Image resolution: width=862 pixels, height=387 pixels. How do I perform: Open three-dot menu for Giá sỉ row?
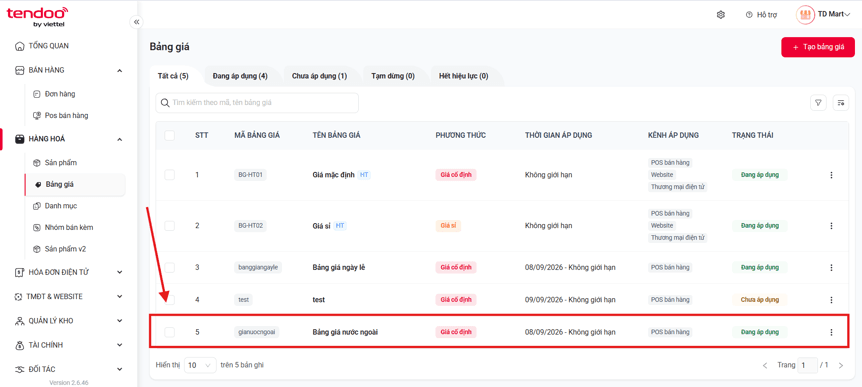831,225
